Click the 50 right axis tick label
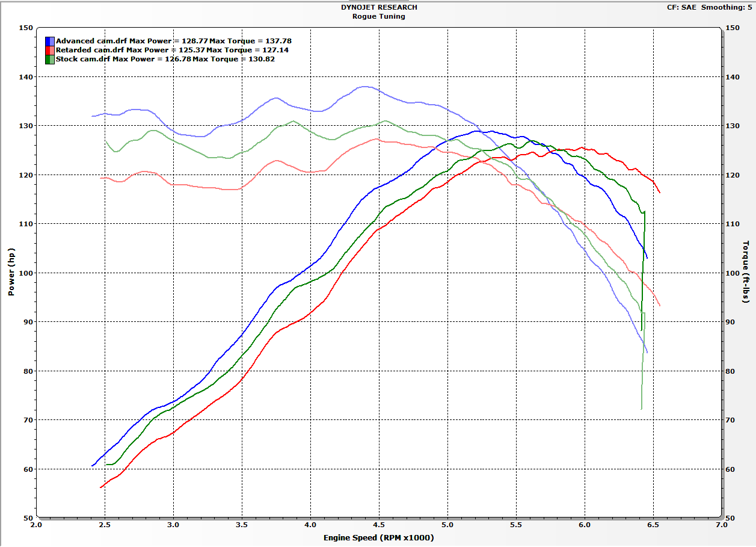Viewport: 756px width, 547px height. (x=730, y=518)
